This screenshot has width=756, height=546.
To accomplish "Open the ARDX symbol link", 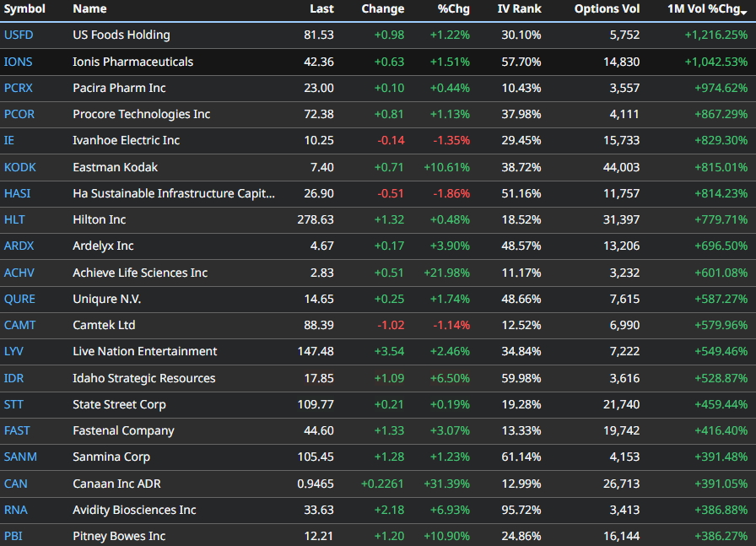I will tap(19, 246).
